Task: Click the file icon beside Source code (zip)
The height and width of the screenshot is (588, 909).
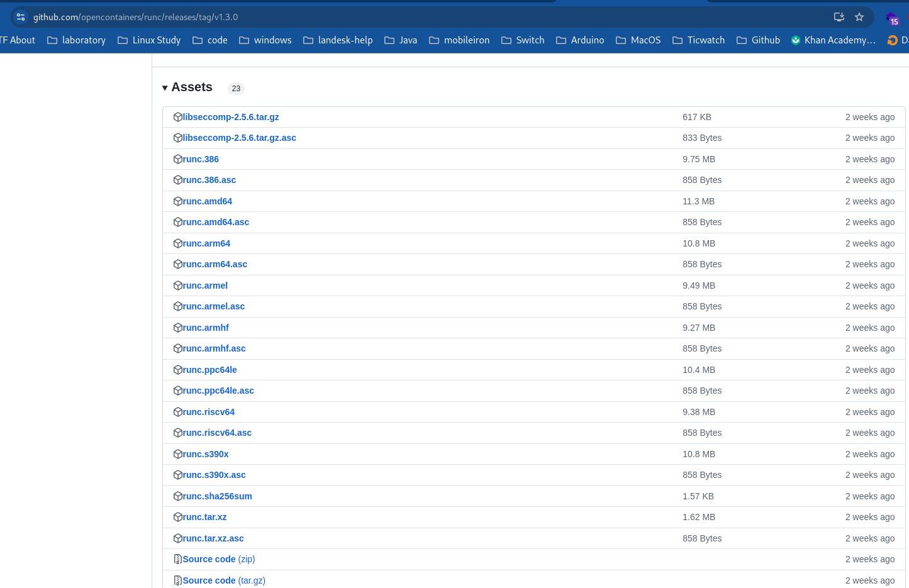Action: click(x=178, y=558)
